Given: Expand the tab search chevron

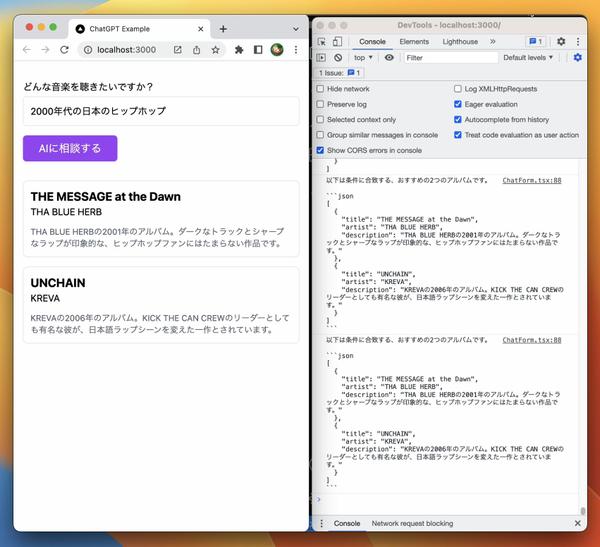Looking at the screenshot, I should tap(296, 29).
